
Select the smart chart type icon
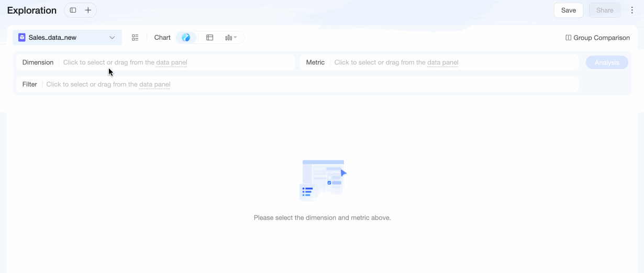186,38
